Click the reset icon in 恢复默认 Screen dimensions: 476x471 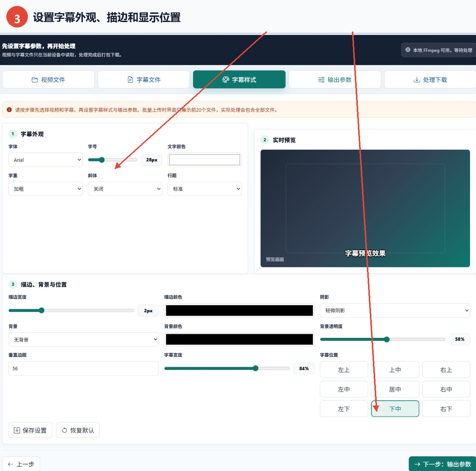point(64,430)
